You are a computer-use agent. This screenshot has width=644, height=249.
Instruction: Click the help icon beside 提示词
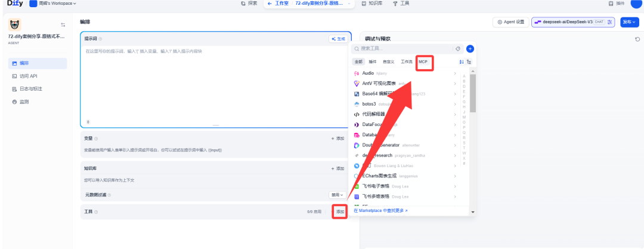(x=100, y=39)
